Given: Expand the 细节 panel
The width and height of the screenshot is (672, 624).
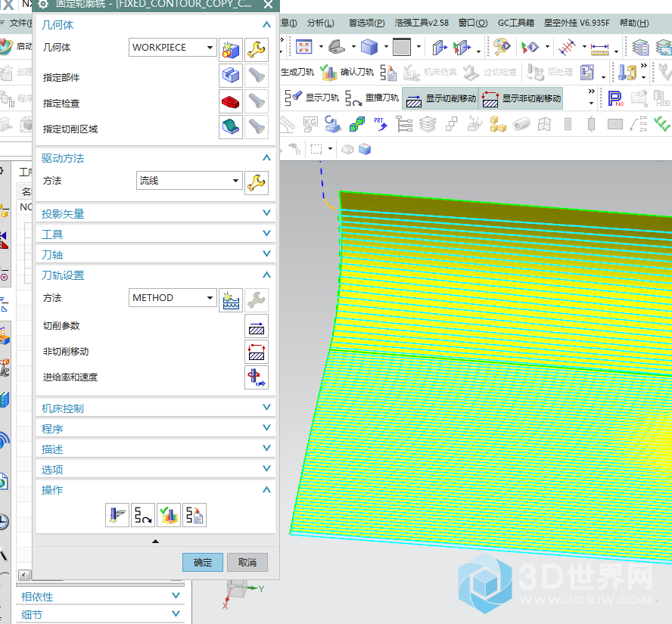Looking at the screenshot, I should point(176,613).
